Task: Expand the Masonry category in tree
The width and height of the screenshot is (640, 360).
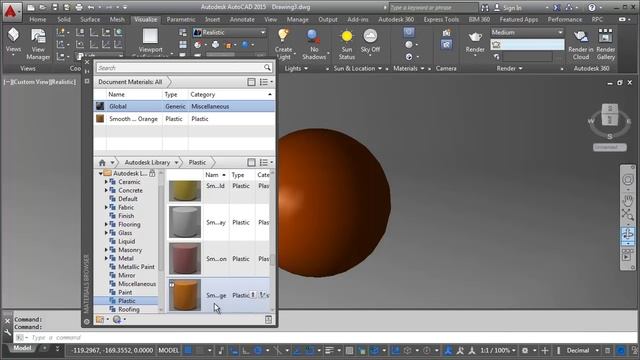Action: coord(106,250)
